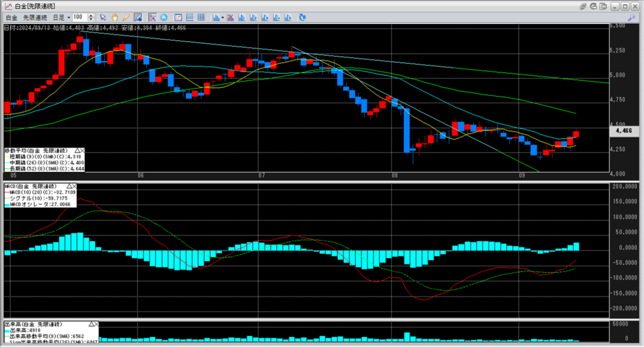Click the 5,000 price axis label
Image resolution: width=644 pixels, height=347 pixels.
click(x=618, y=75)
